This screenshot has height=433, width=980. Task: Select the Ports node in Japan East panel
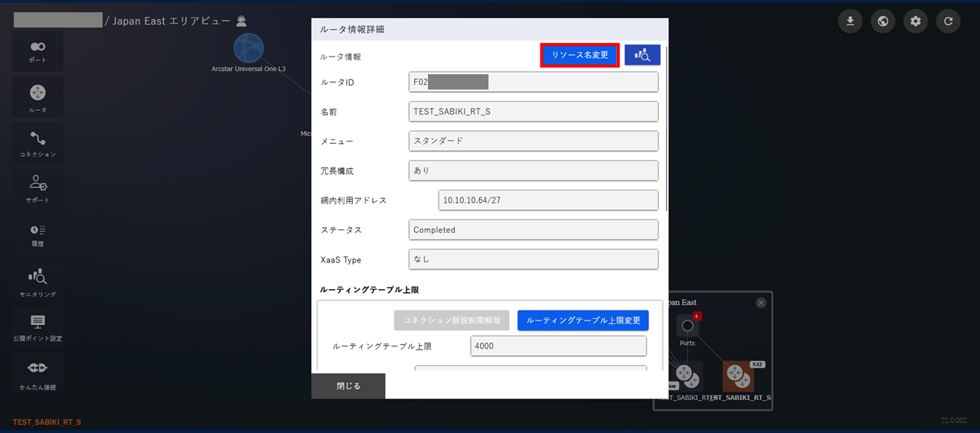pyautogui.click(x=688, y=327)
